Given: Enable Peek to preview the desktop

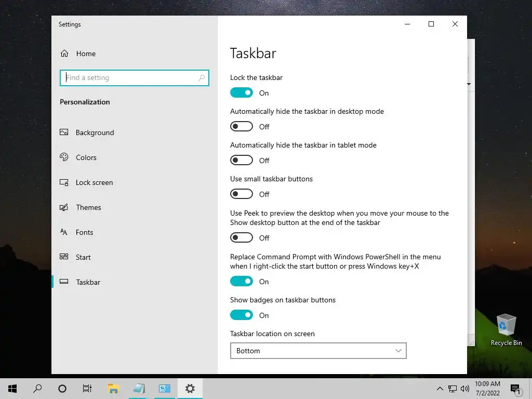Looking at the screenshot, I should coord(242,237).
